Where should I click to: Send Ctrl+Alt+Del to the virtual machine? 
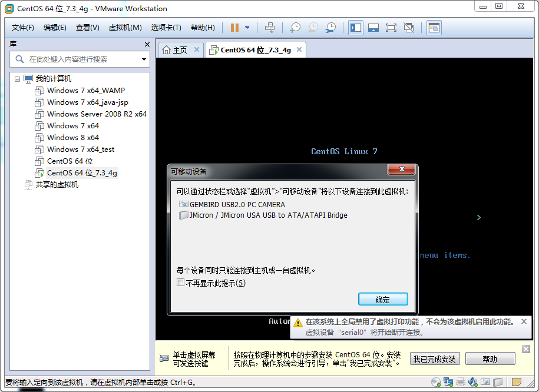[270, 28]
